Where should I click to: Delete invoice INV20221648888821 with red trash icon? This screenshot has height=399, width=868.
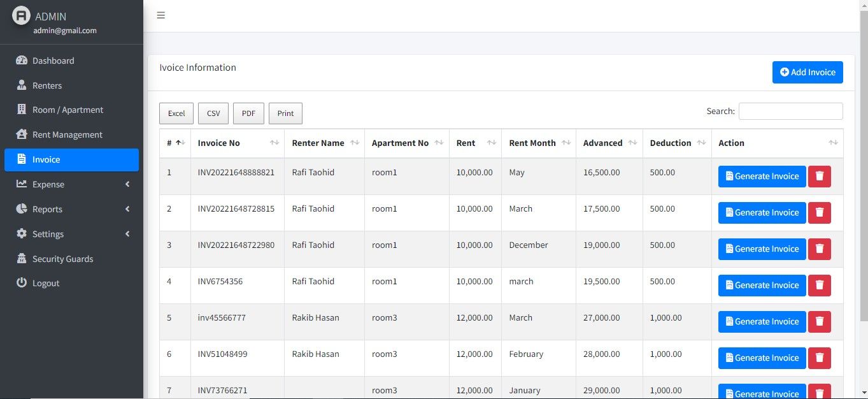tap(820, 177)
